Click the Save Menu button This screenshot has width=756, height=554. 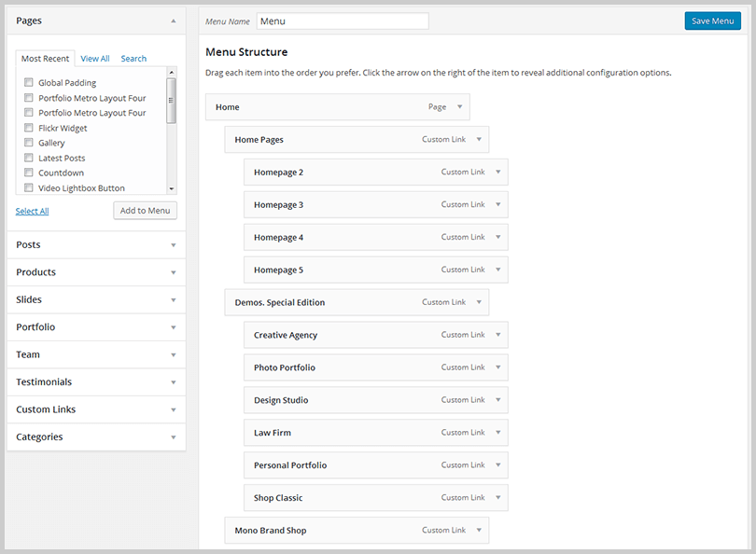point(712,21)
